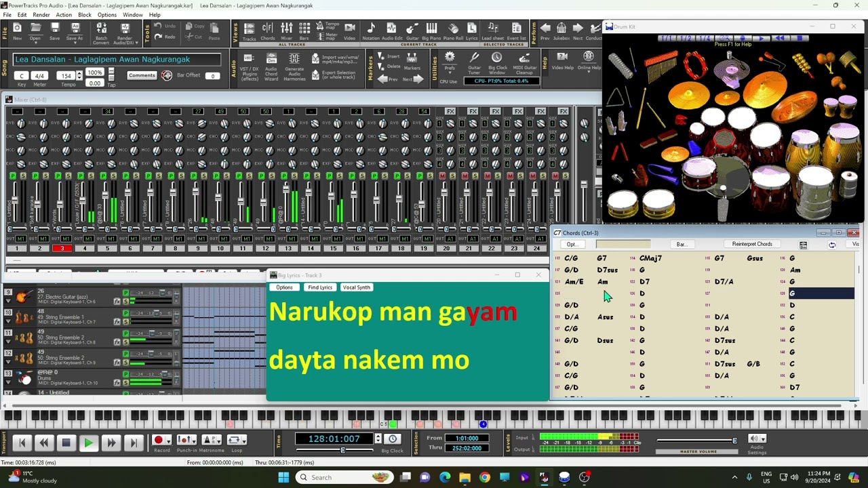Toggle fx on the Drums track
The image size is (868, 488).
117,383
